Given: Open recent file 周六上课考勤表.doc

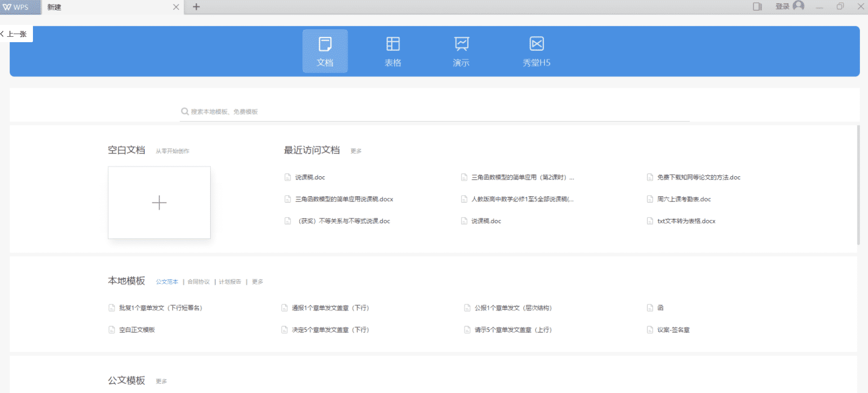Looking at the screenshot, I should click(684, 199).
